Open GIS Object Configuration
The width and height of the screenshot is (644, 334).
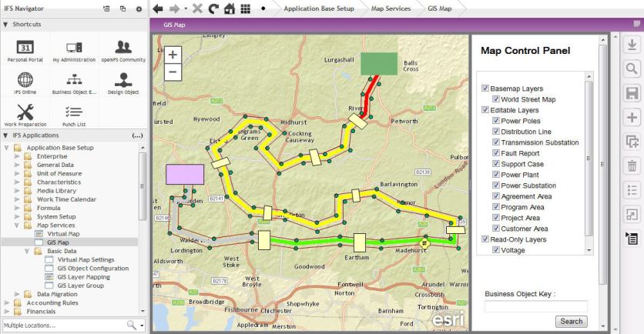click(92, 268)
